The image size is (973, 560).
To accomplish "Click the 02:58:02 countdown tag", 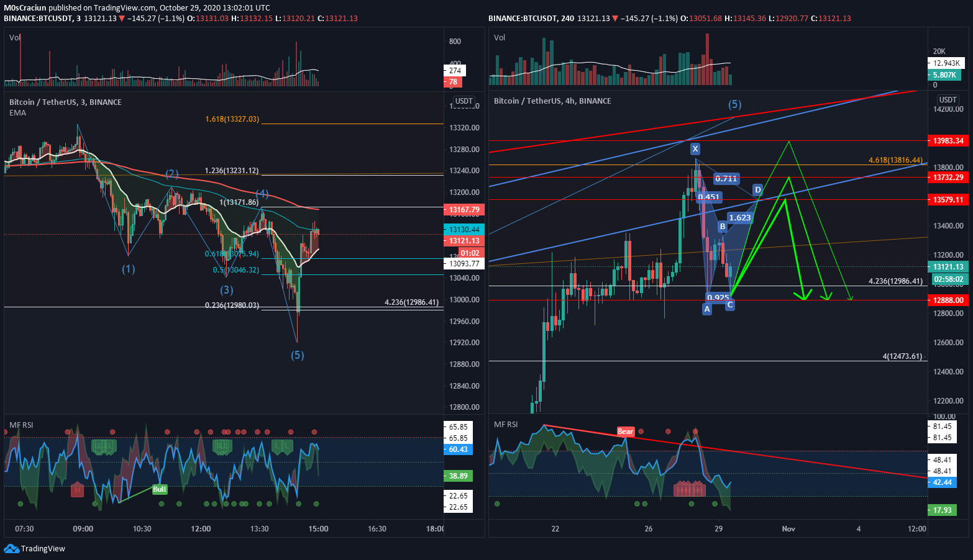I will [948, 279].
